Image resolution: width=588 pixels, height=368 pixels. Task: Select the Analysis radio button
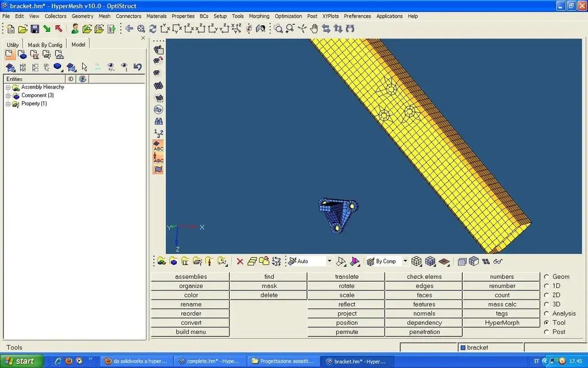pos(547,313)
